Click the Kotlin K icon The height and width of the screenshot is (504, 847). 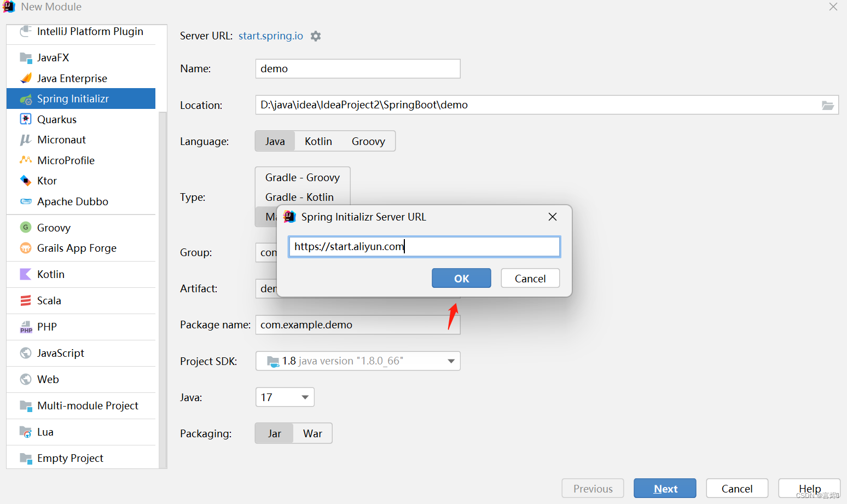click(26, 274)
